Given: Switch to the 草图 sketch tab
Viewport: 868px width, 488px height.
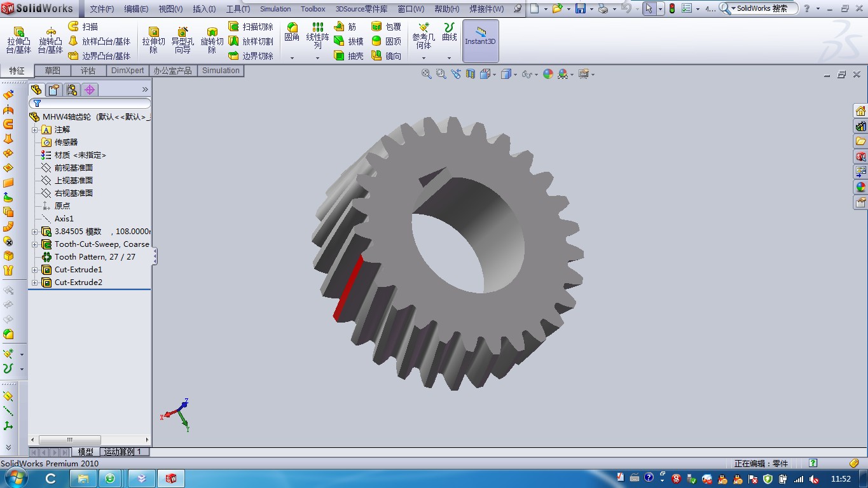Looking at the screenshot, I should (x=53, y=71).
